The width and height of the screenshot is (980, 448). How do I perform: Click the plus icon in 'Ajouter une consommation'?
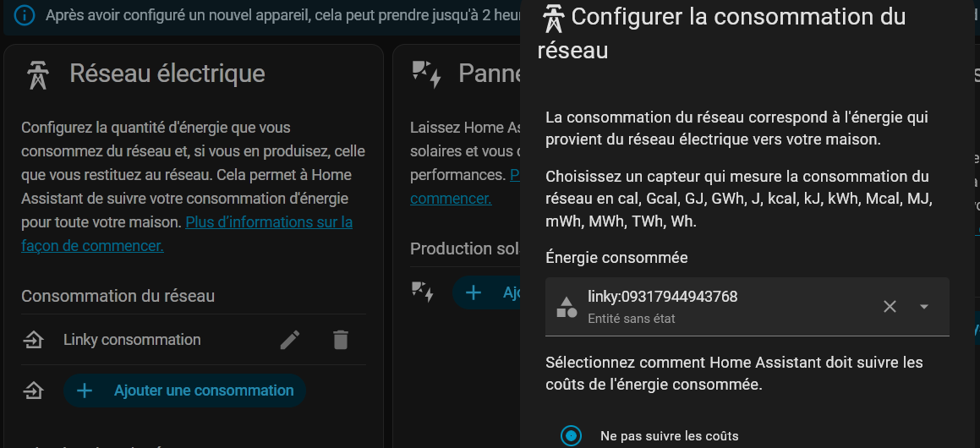point(85,391)
